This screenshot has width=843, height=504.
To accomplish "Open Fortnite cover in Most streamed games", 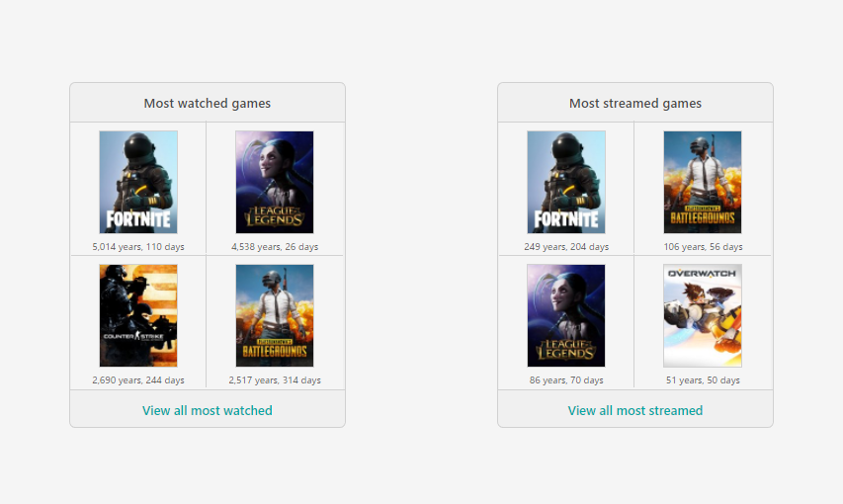I will (566, 182).
